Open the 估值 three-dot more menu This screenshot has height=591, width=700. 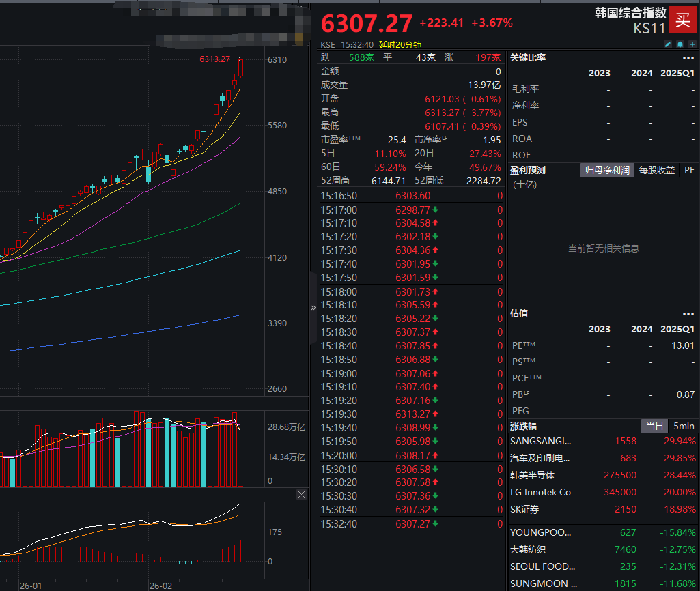[x=687, y=314]
